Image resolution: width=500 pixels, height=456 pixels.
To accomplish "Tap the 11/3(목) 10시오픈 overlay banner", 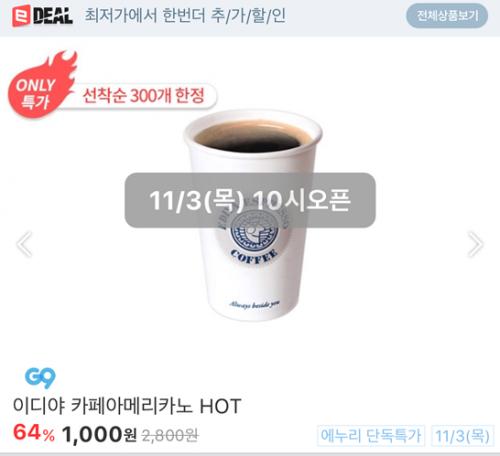I will click(x=250, y=200).
